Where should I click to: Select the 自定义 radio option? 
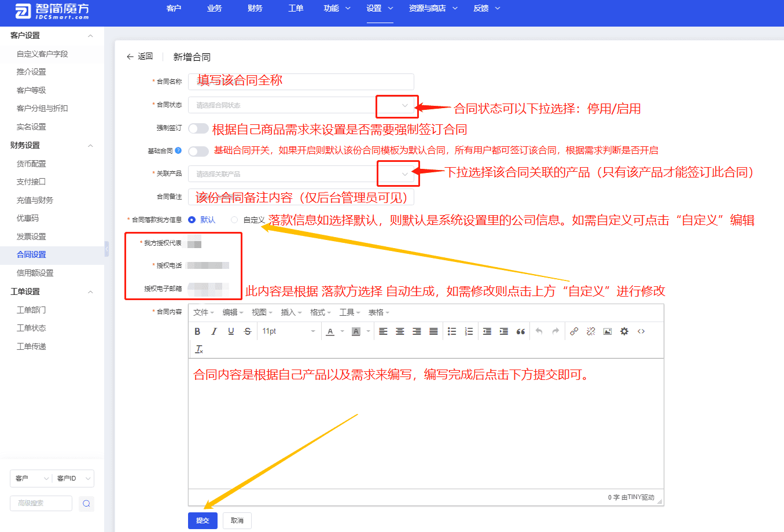[248, 220]
